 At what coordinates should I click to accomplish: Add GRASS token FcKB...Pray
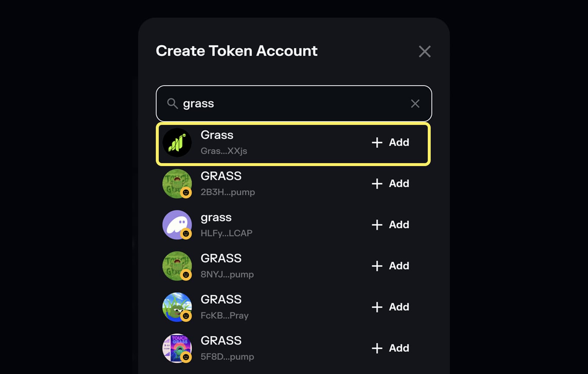[391, 307]
